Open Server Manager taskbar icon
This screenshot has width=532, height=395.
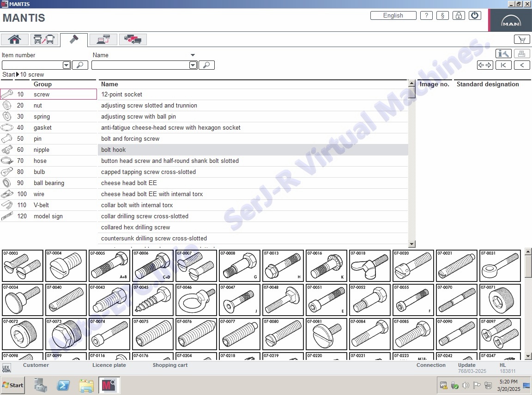click(41, 385)
